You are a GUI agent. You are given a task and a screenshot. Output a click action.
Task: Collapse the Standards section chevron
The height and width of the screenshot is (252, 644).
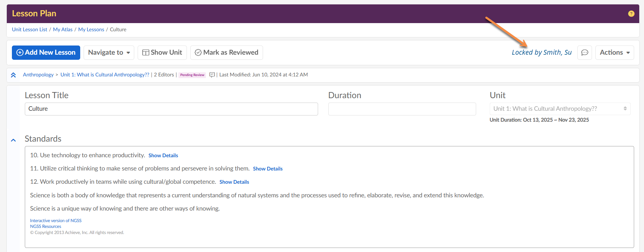[13, 140]
